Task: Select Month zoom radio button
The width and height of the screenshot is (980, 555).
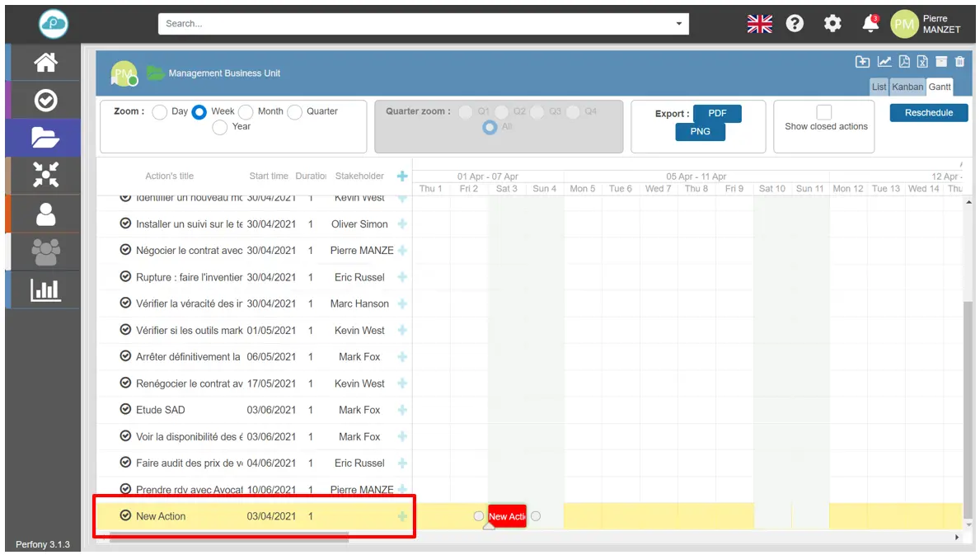Action: [x=246, y=112]
